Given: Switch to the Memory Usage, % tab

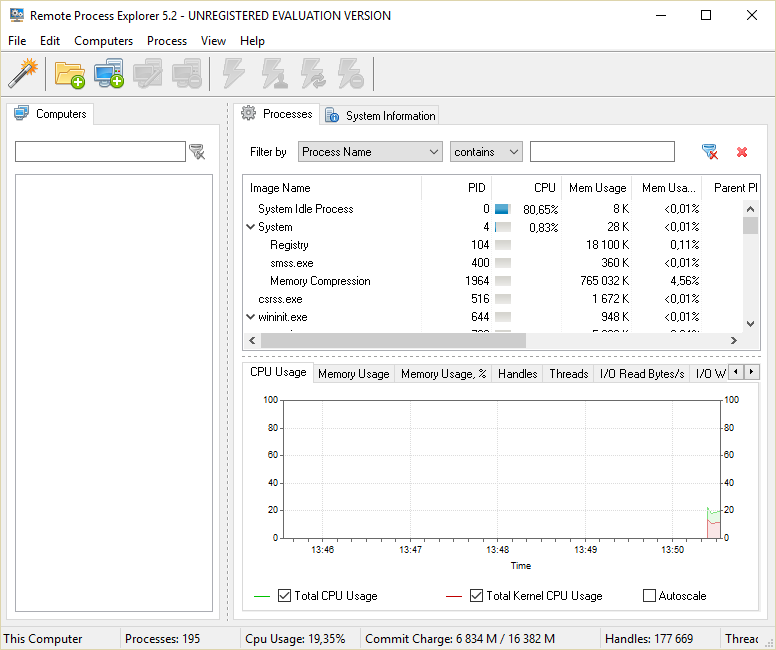Looking at the screenshot, I should (443, 374).
